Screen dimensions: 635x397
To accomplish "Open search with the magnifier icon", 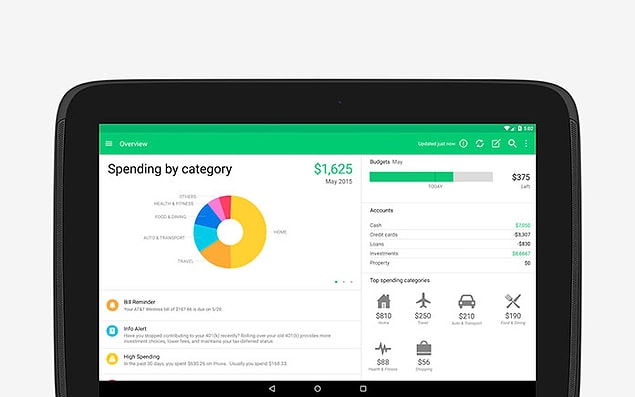I will [512, 143].
